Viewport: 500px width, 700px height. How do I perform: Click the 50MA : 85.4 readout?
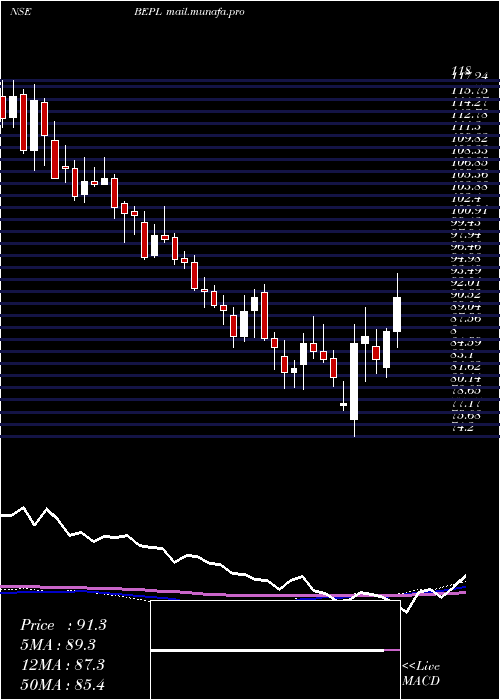tap(62, 684)
